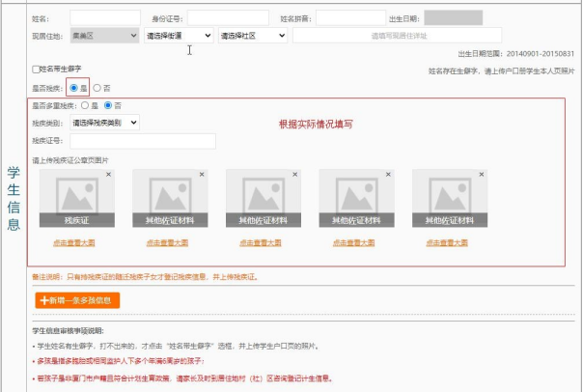Open the 请选择社区 dropdown
The width and height of the screenshot is (583, 392).
tap(252, 36)
